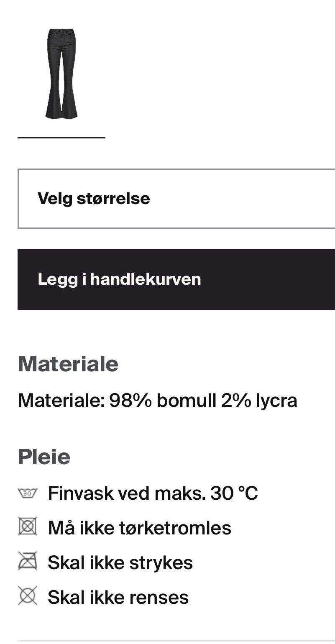Click the do not tumble dry icon

[28, 527]
